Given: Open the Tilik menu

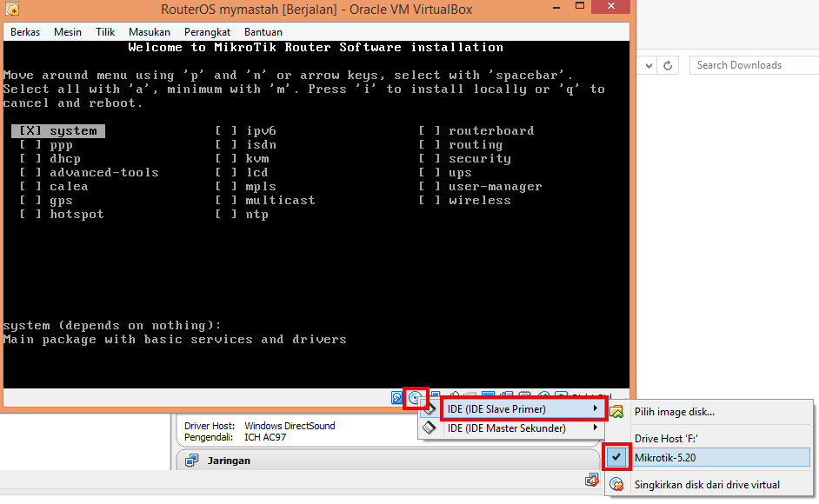Looking at the screenshot, I should (105, 32).
